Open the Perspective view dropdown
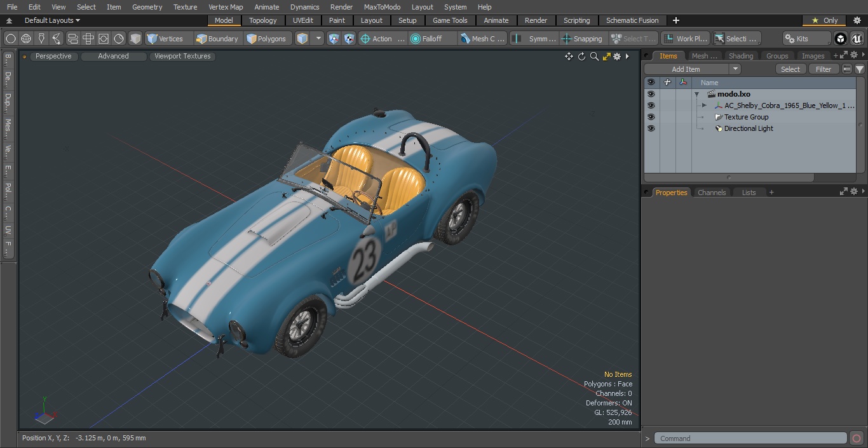The image size is (868, 448). point(53,56)
